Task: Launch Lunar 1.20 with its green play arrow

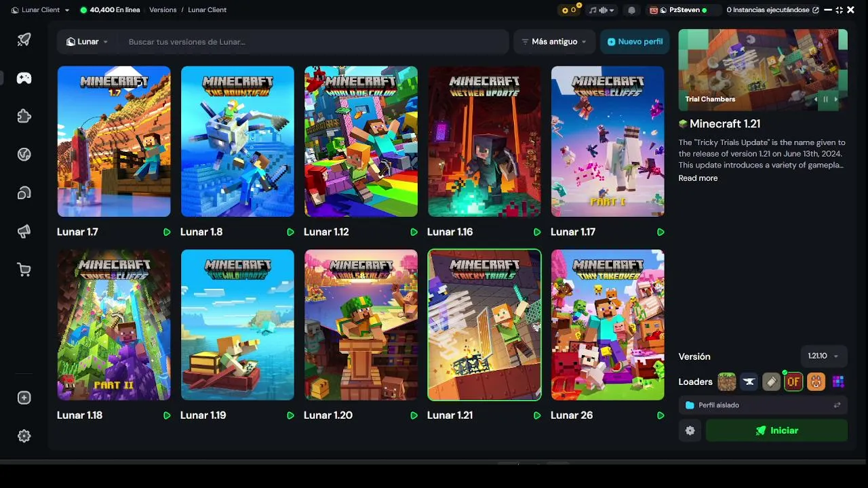Action: pyautogui.click(x=414, y=415)
